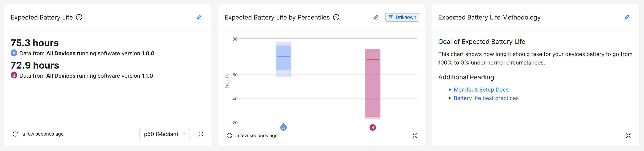Click the B marker on chart axis

pyautogui.click(x=373, y=127)
